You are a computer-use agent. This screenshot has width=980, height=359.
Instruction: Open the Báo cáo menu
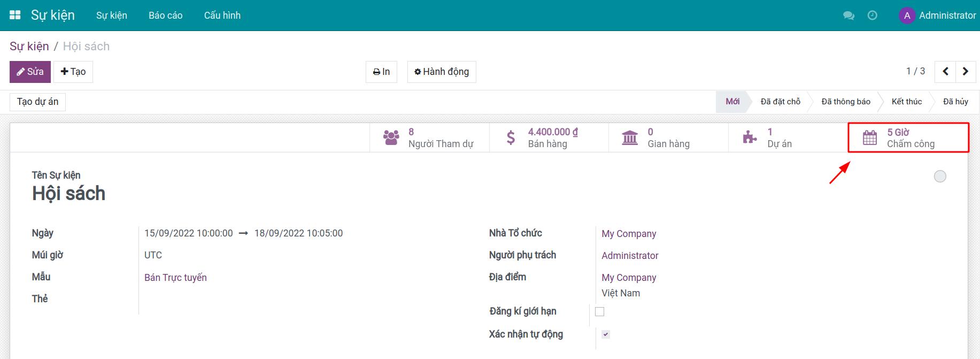(165, 16)
